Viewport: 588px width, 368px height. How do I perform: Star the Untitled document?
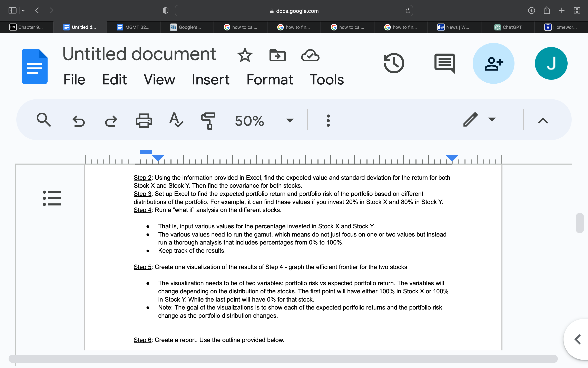click(245, 55)
